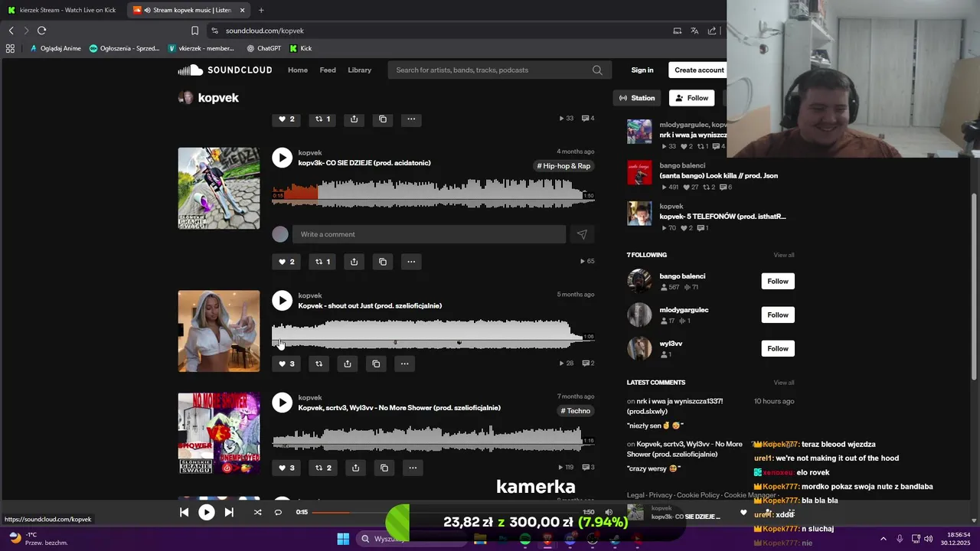The image size is (980, 551).
Task: Play the No More Shower track
Action: tap(282, 403)
